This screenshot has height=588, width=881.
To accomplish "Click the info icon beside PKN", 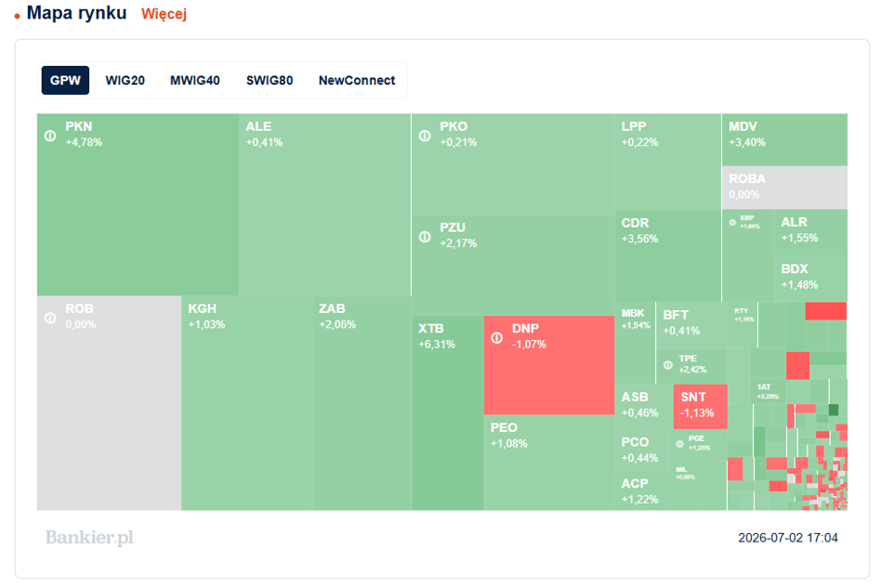I will coord(50,136).
